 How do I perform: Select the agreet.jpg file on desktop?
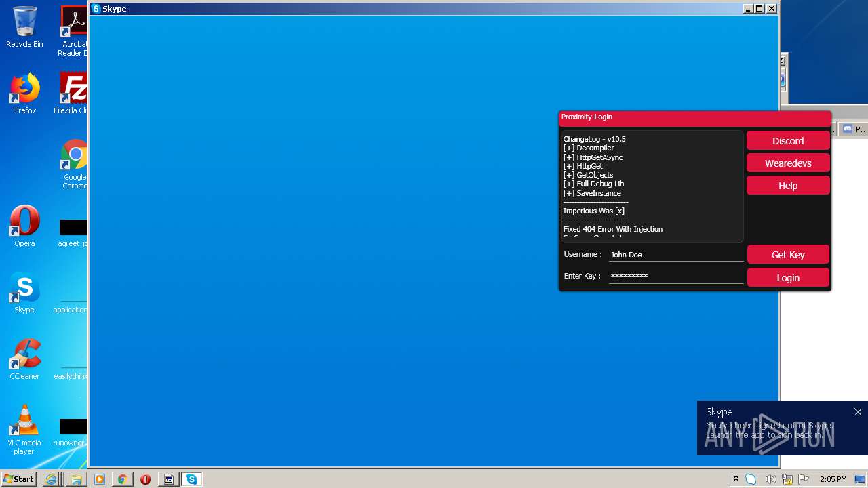pyautogui.click(x=73, y=232)
